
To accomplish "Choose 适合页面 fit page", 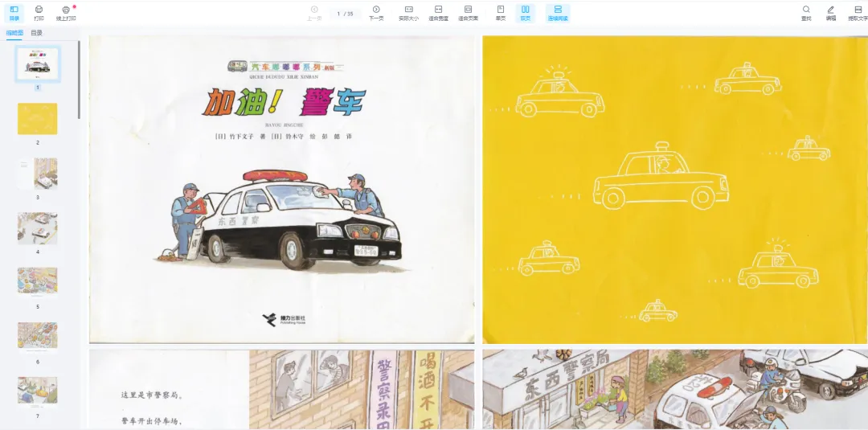I will [x=469, y=14].
